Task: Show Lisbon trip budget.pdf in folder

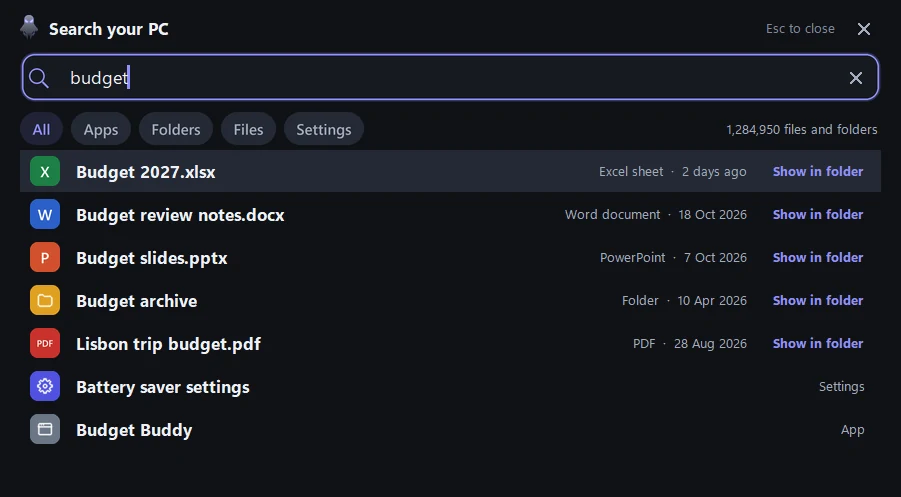Action: click(x=818, y=344)
